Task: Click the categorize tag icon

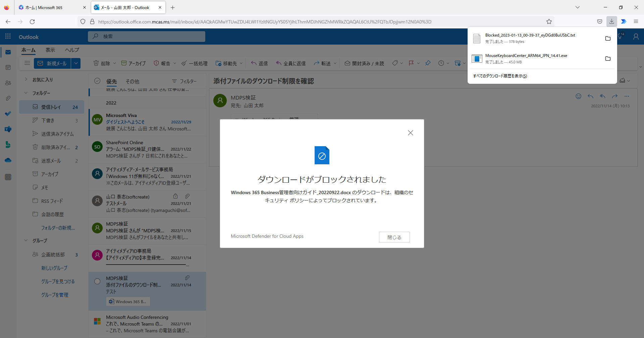Action: [395, 63]
